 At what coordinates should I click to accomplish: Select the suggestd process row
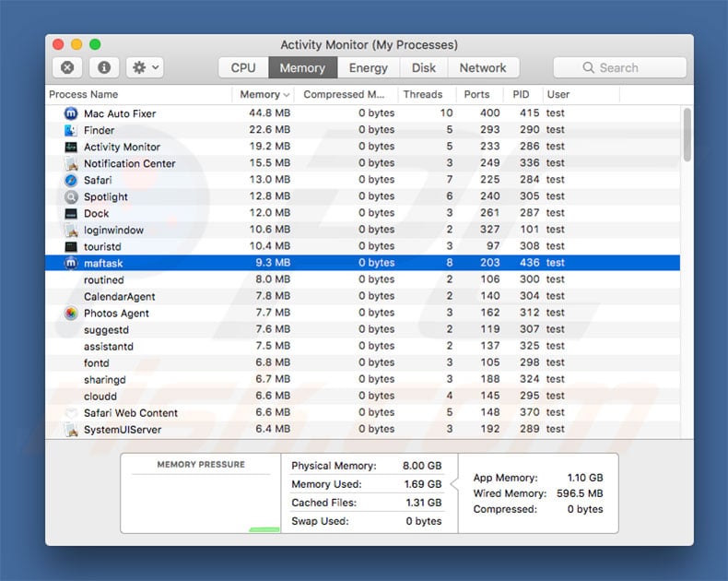362,329
